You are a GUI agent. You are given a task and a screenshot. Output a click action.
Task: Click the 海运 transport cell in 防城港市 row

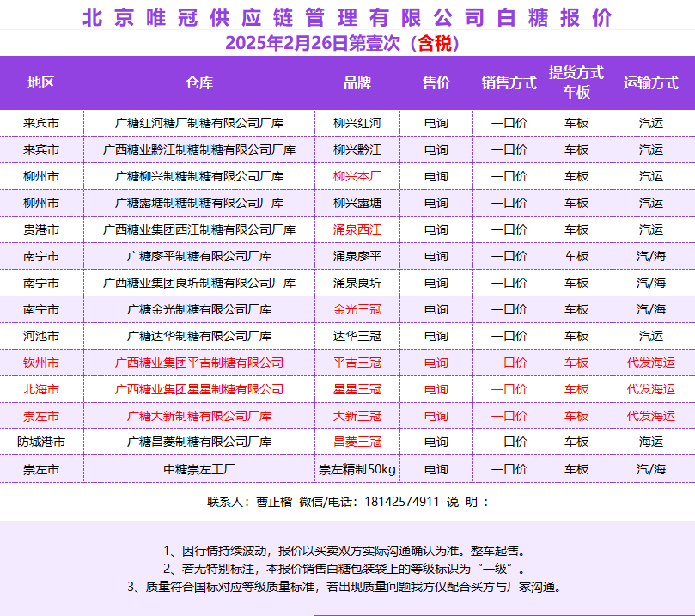(x=650, y=442)
